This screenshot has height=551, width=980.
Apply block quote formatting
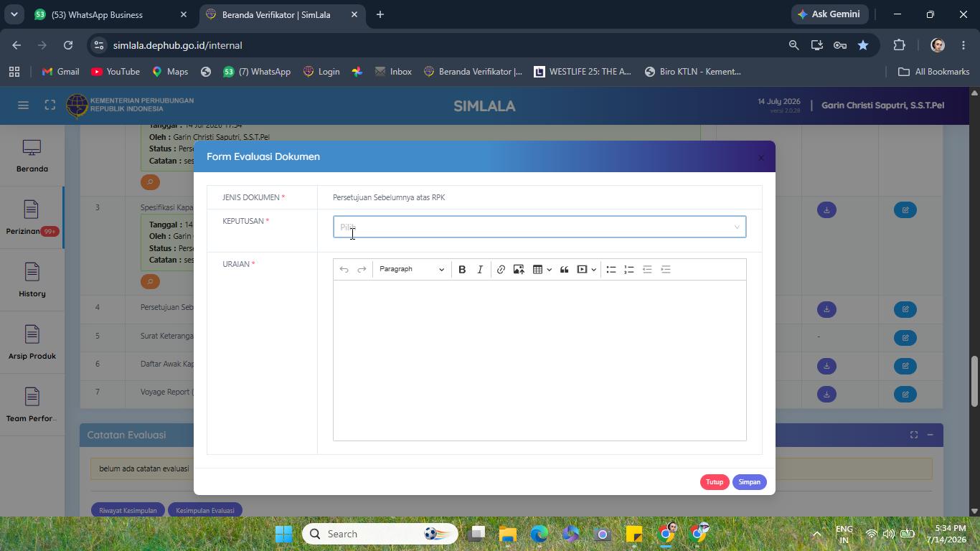coord(564,270)
